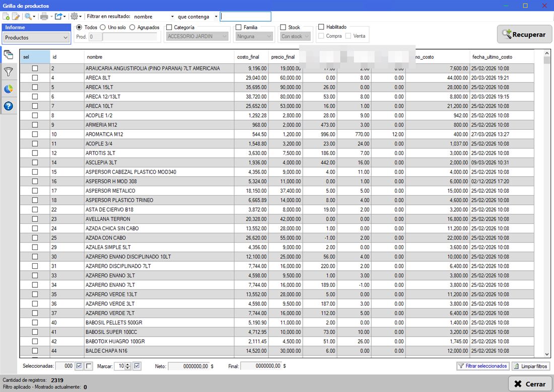
Task: Enable the Categoría filter checkbox
Action: 169,27
